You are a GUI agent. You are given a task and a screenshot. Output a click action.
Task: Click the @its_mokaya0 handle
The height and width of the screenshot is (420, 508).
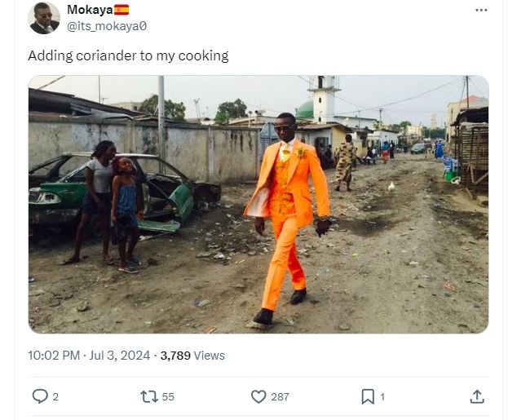107,26
